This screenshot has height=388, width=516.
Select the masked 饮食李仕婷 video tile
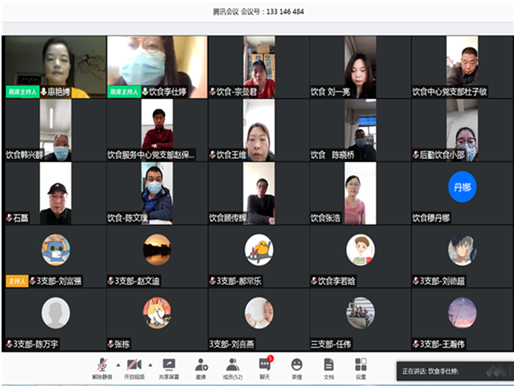pyautogui.click(x=157, y=67)
